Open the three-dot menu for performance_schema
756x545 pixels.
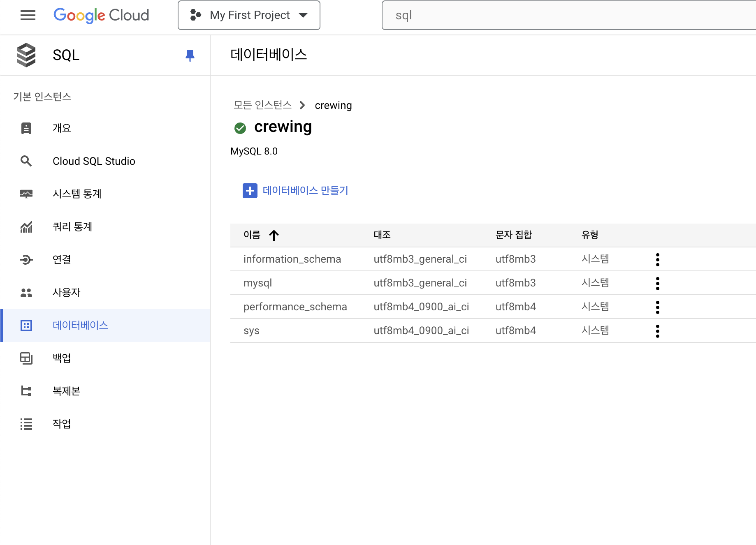point(658,307)
